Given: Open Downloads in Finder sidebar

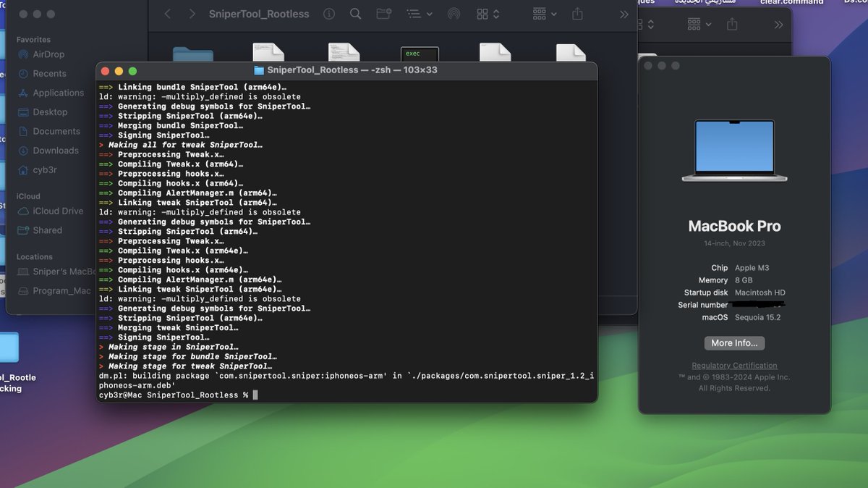Looking at the screenshot, I should pyautogui.click(x=56, y=151).
